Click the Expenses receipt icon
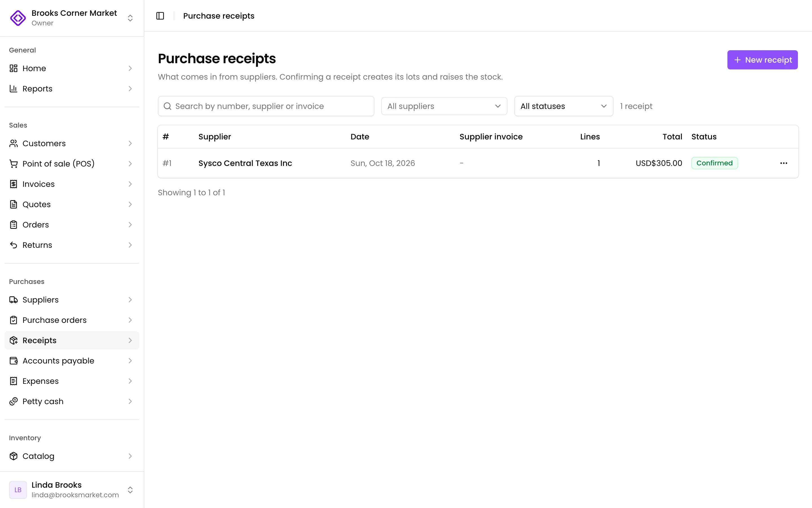The height and width of the screenshot is (508, 812). click(14, 381)
